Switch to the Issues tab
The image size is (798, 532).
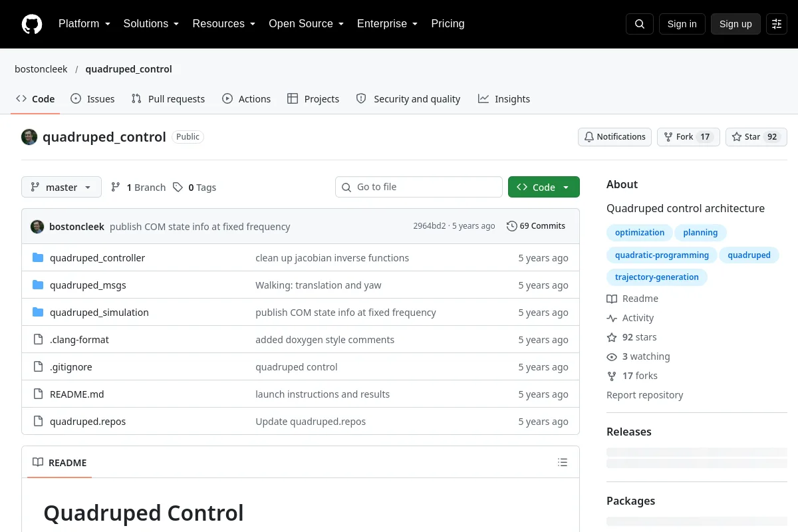pyautogui.click(x=92, y=99)
